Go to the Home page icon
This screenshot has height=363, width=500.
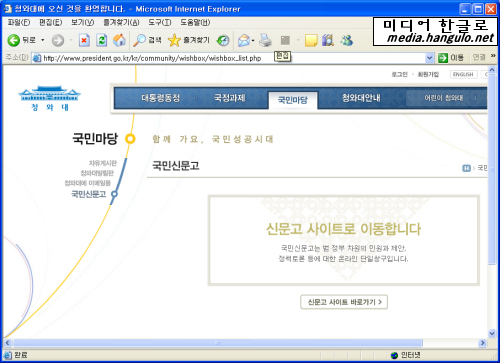[x=119, y=40]
